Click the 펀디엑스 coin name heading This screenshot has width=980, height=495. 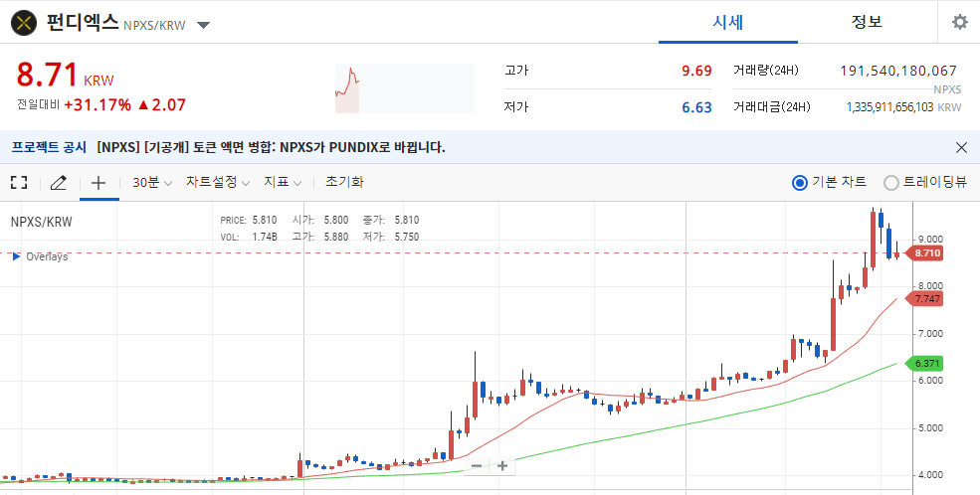83,23
